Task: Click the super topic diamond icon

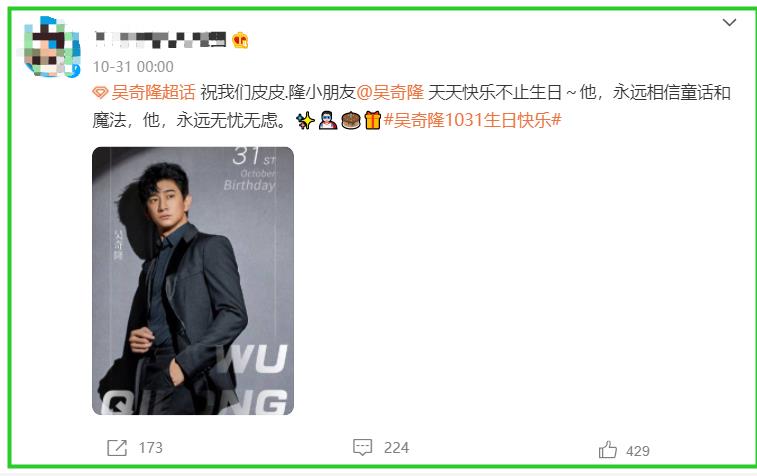Action: pyautogui.click(x=100, y=92)
